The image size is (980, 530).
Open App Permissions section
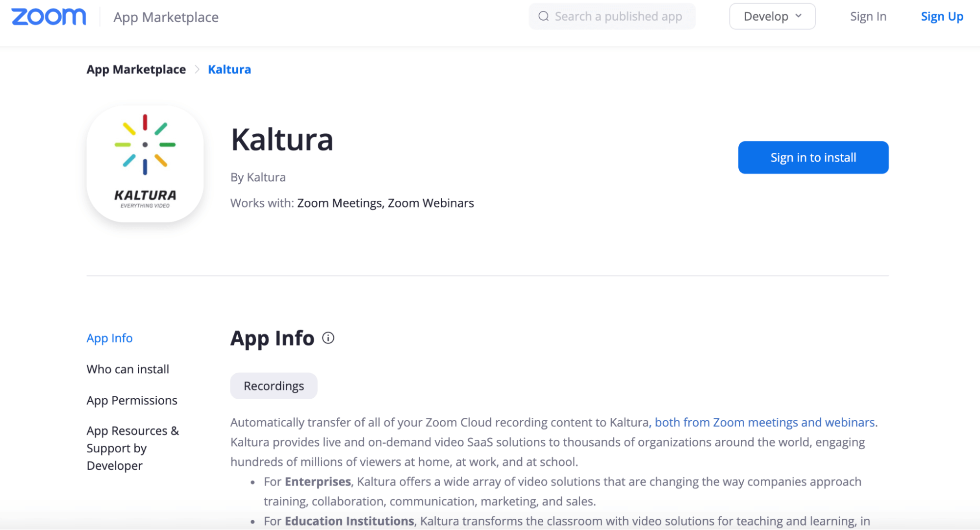[132, 400]
